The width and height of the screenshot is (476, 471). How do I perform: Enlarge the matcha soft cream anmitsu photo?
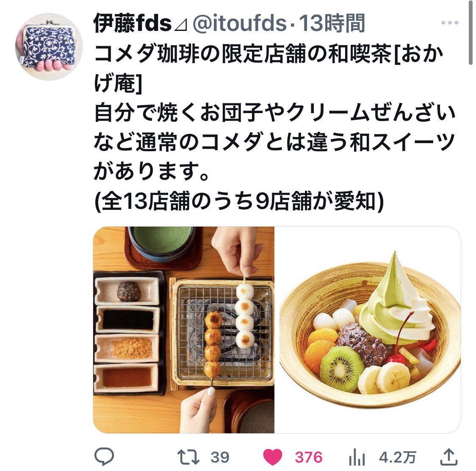coord(368,330)
